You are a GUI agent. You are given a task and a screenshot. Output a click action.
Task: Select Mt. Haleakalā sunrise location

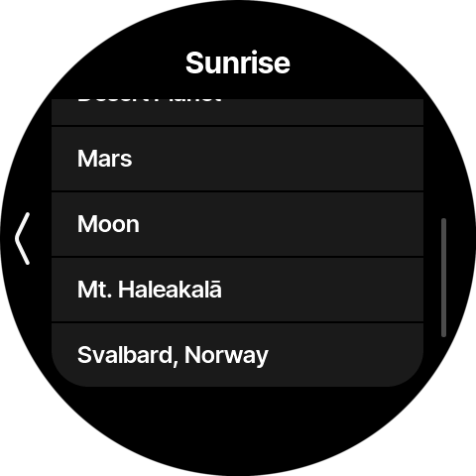(x=237, y=290)
